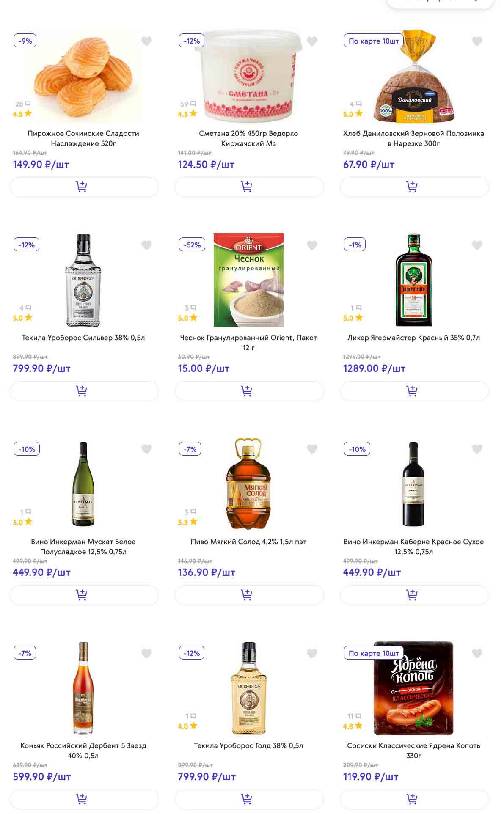
Task: Toggle favorite heart on Вино Инкерман Мускат
Action: click(146, 449)
